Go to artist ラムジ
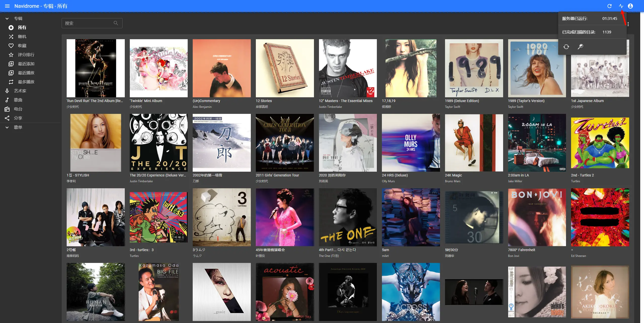 (197, 256)
